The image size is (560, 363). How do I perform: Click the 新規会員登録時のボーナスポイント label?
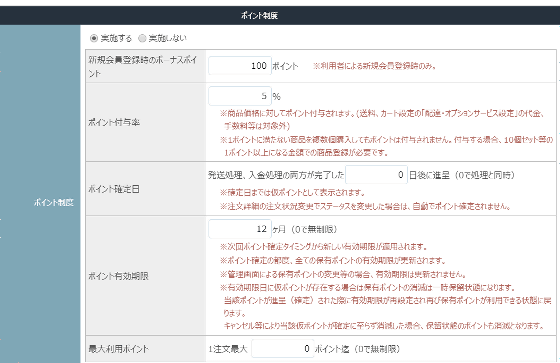143,66
